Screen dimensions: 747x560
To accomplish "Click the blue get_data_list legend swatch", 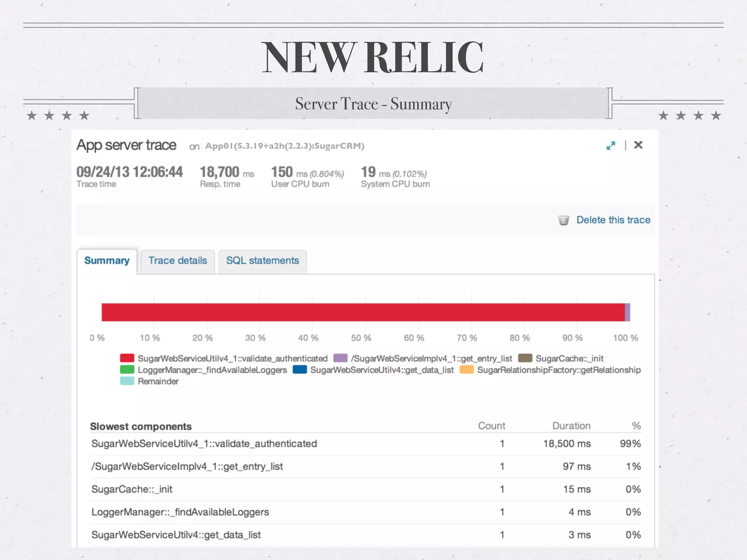I will pos(299,370).
